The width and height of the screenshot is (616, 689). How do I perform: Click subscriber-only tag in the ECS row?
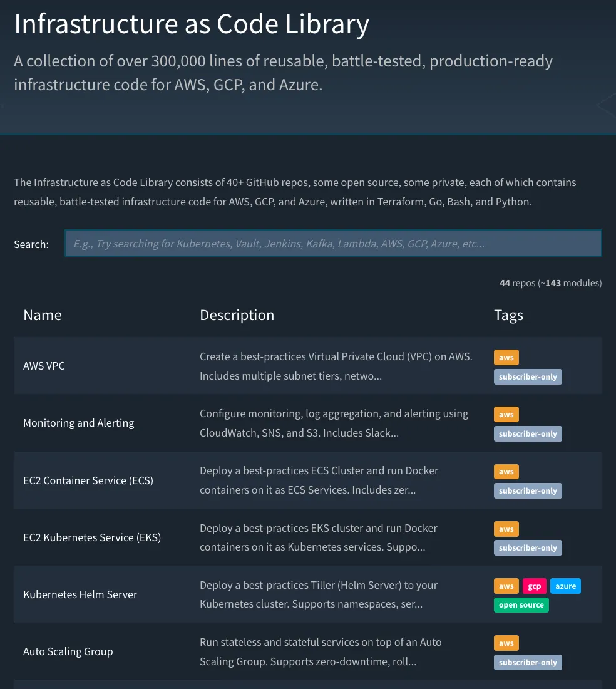pos(528,491)
